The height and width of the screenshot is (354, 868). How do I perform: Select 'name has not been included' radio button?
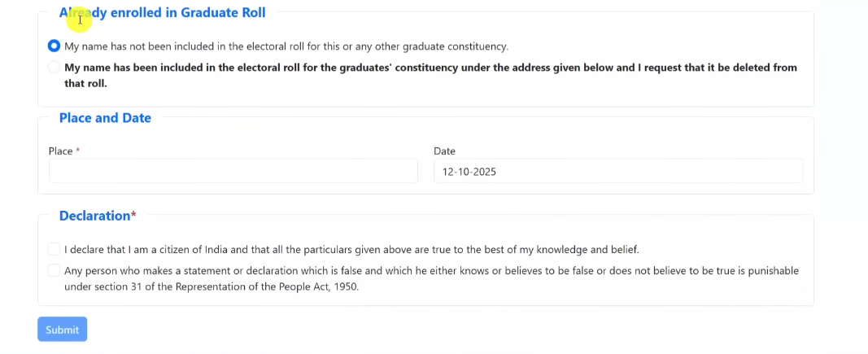click(54, 46)
